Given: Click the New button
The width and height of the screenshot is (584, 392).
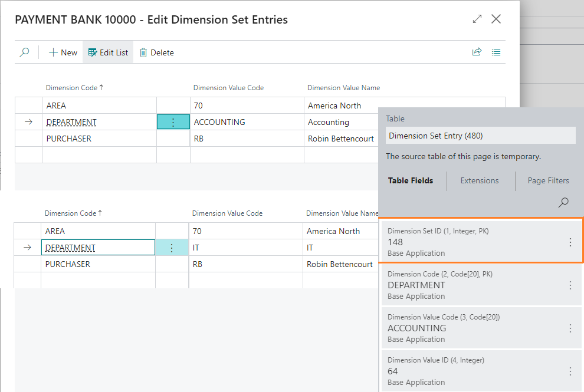Looking at the screenshot, I should (63, 52).
